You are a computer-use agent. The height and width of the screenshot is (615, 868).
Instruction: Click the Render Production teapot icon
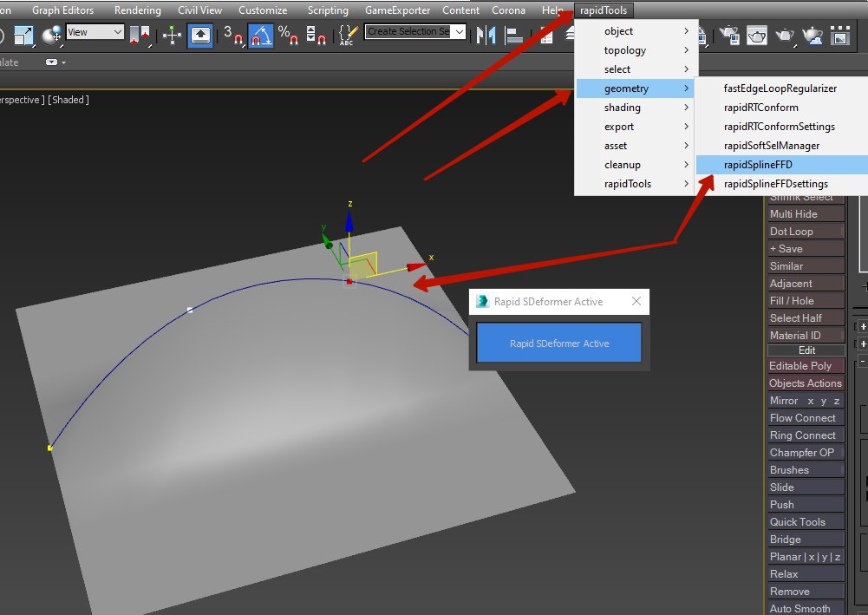785,36
